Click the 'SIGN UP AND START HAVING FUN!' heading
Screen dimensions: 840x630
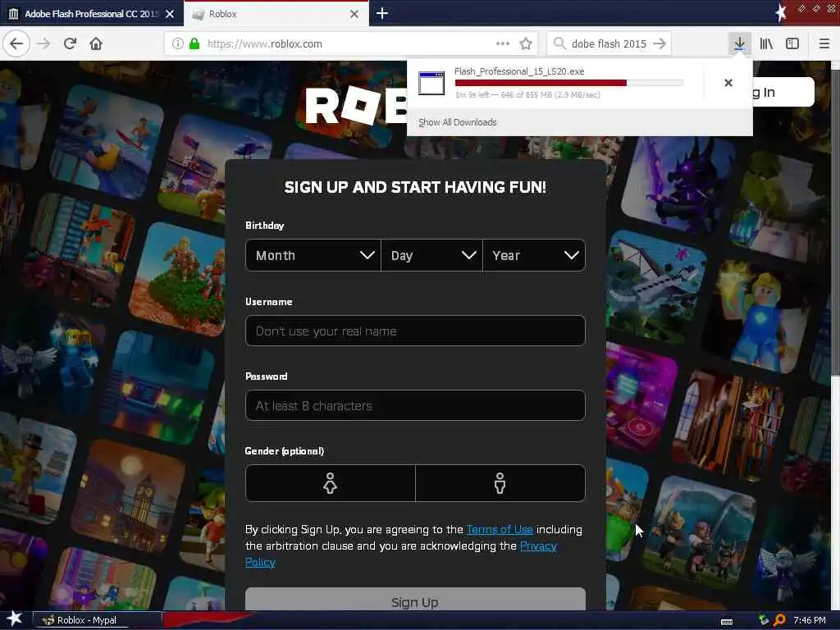click(x=415, y=187)
